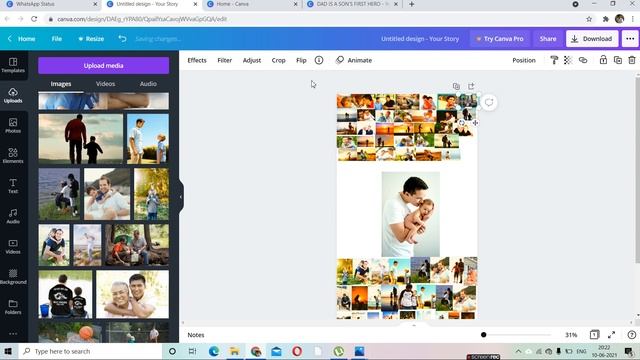Image resolution: width=640 pixels, height=360 pixels.
Task: Click the 31% zoom level value
Action: (x=571, y=335)
